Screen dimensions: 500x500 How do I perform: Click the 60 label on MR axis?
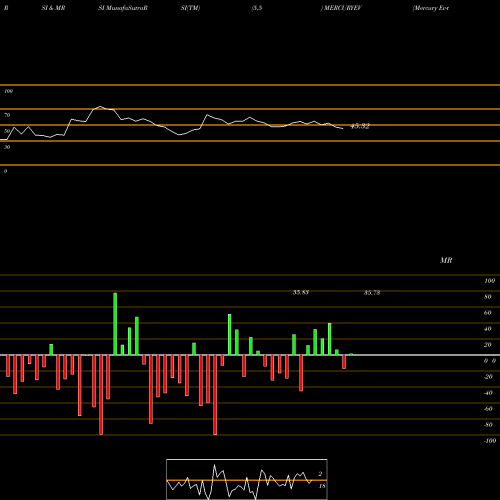tap(488, 313)
